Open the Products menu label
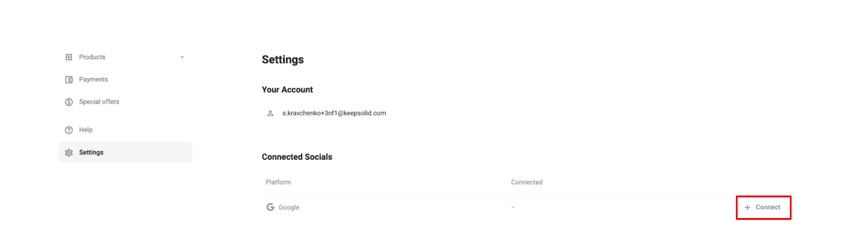 tap(92, 57)
